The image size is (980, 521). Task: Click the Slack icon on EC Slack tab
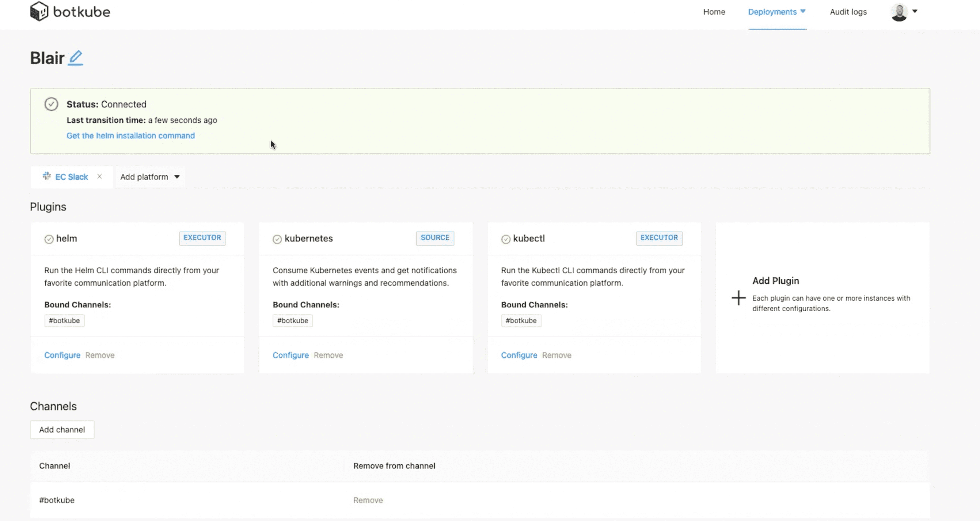click(47, 176)
